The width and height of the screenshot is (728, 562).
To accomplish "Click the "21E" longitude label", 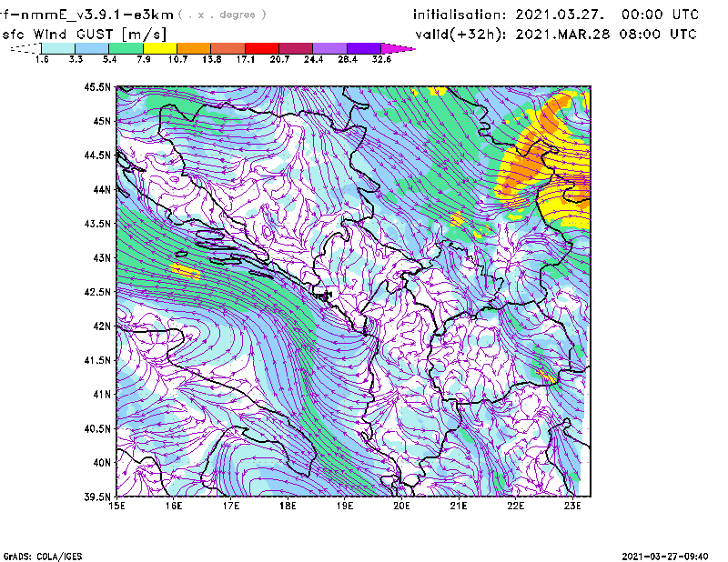I will (459, 506).
